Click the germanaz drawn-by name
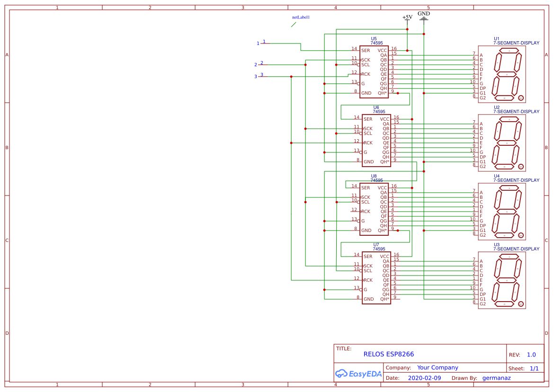554x392 pixels. [x=496, y=378]
